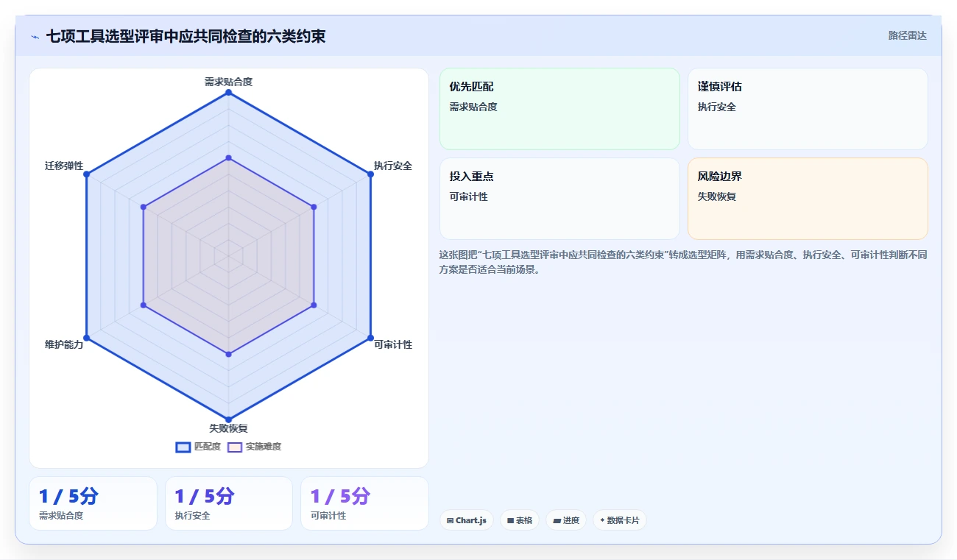
Task: Click the Chart.js tag icon
Action: 450,520
